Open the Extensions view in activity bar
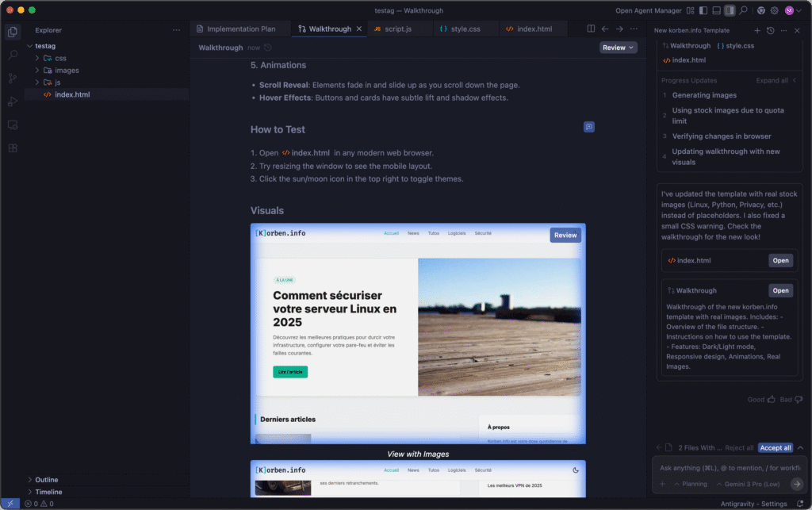Viewport: 812px width, 510px height. tap(13, 148)
